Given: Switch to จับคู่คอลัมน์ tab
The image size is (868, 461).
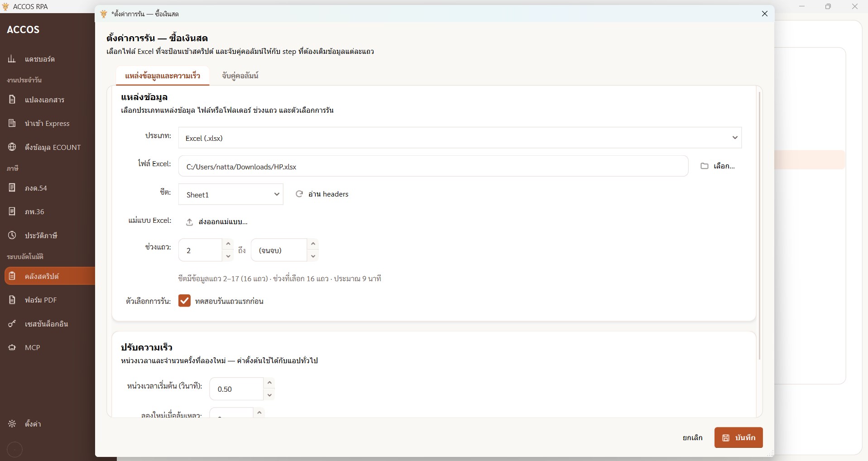Looking at the screenshot, I should 240,76.
